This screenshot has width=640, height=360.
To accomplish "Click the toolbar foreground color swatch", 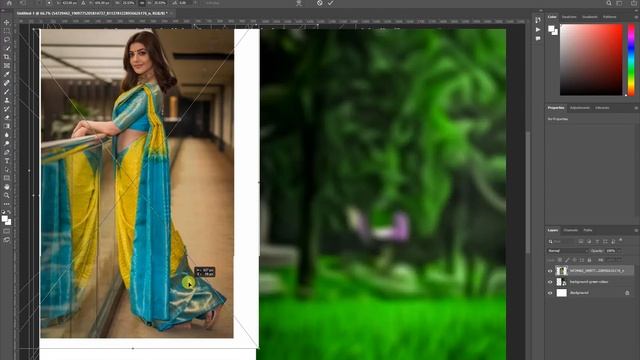I will (x=4, y=219).
